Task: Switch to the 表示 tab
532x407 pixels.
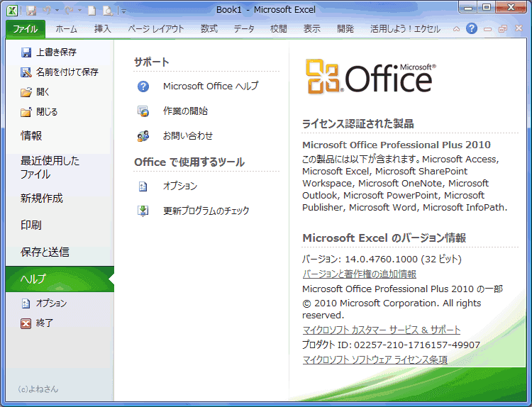Action: (312, 29)
